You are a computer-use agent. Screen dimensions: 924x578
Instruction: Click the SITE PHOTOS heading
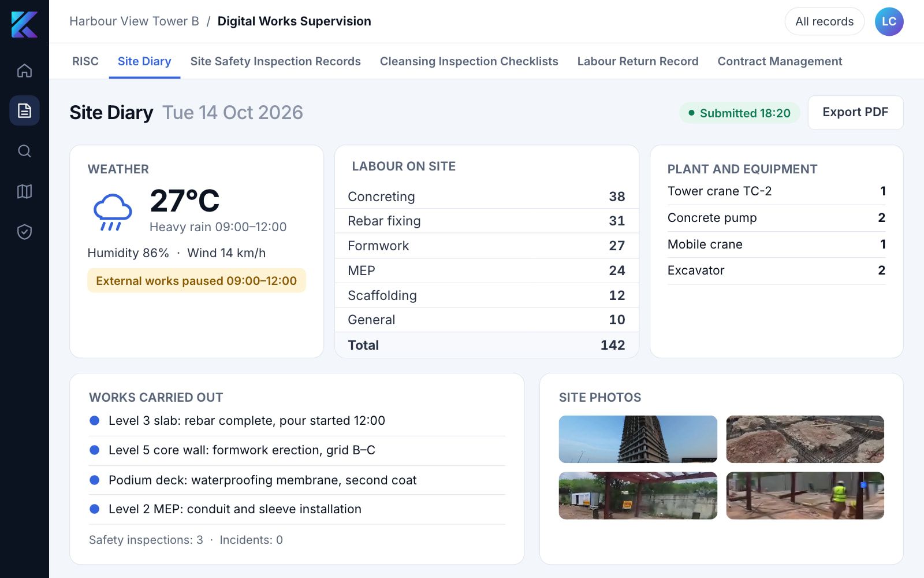(600, 398)
